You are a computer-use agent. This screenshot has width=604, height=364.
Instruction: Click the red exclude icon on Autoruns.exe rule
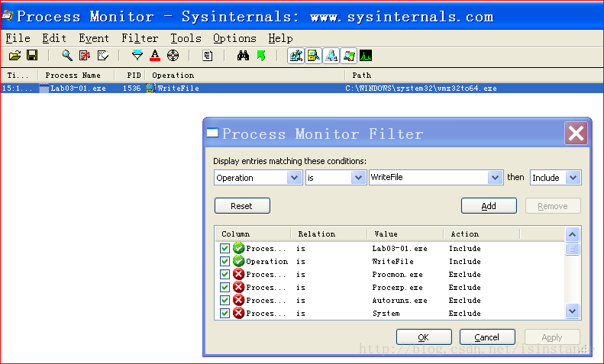coord(238,300)
